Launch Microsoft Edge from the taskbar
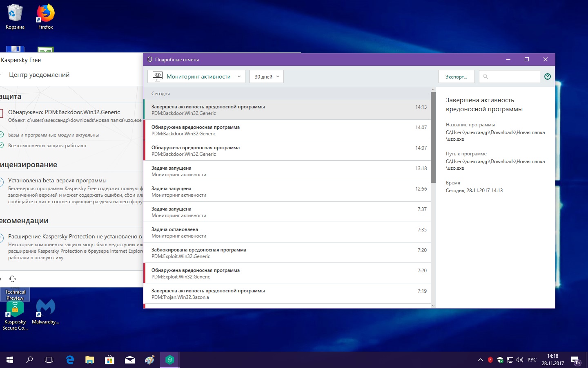This screenshot has height=368, width=588. pyautogui.click(x=70, y=360)
